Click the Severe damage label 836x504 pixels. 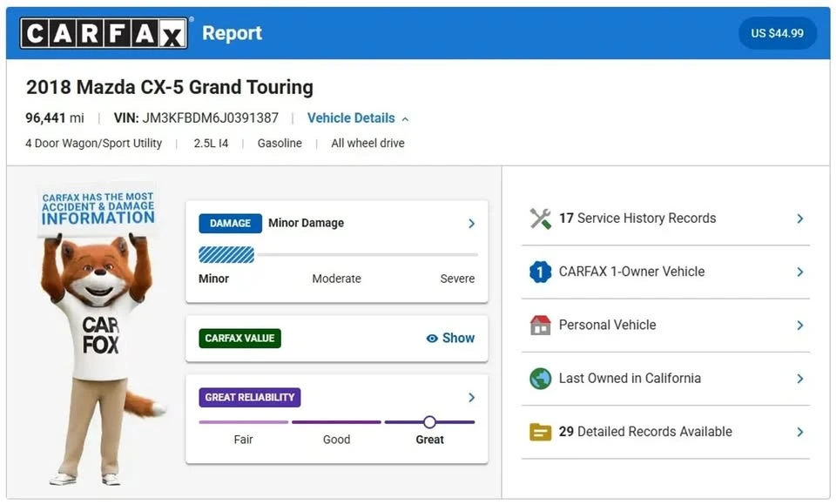[x=457, y=279]
